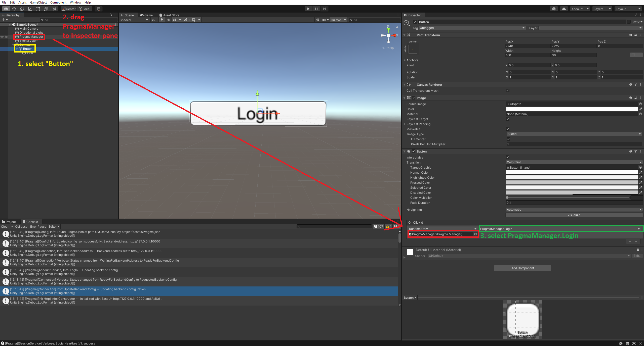Toggle Raycast Target checkbox
This screenshot has height=346, width=644.
pyautogui.click(x=508, y=119)
